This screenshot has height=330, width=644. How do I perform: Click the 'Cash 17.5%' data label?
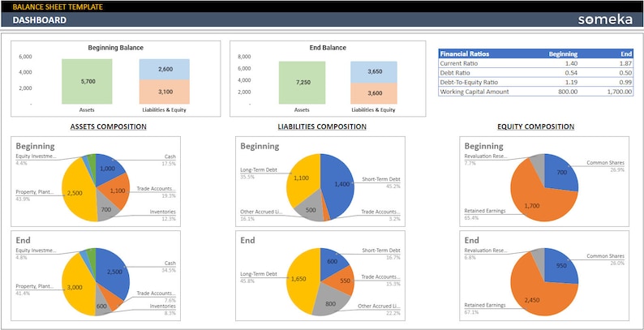click(170, 160)
